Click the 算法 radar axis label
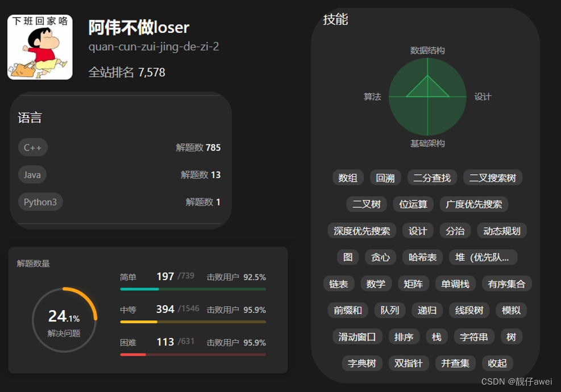This screenshot has width=561, height=392. pyautogui.click(x=372, y=97)
